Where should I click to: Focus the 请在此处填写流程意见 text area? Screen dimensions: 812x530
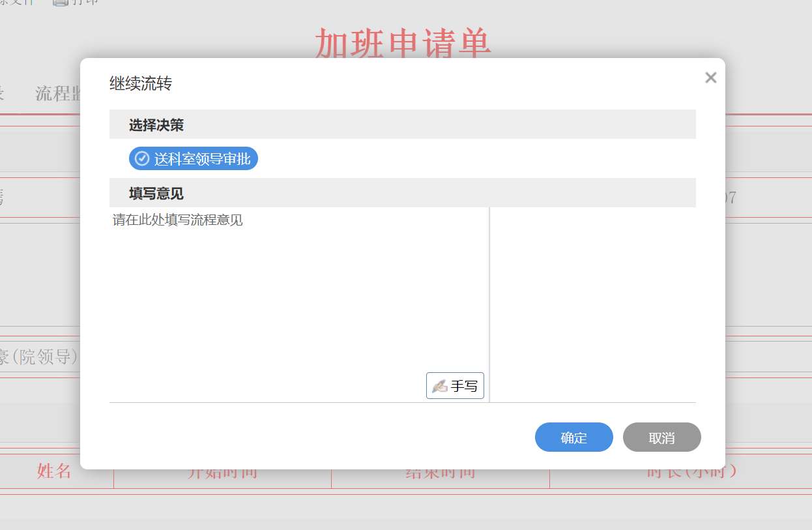coord(298,293)
